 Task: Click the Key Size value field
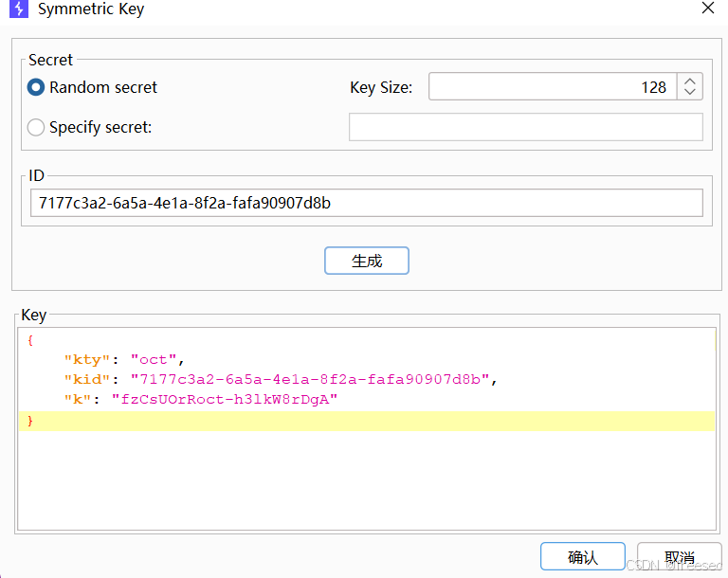tap(553, 86)
